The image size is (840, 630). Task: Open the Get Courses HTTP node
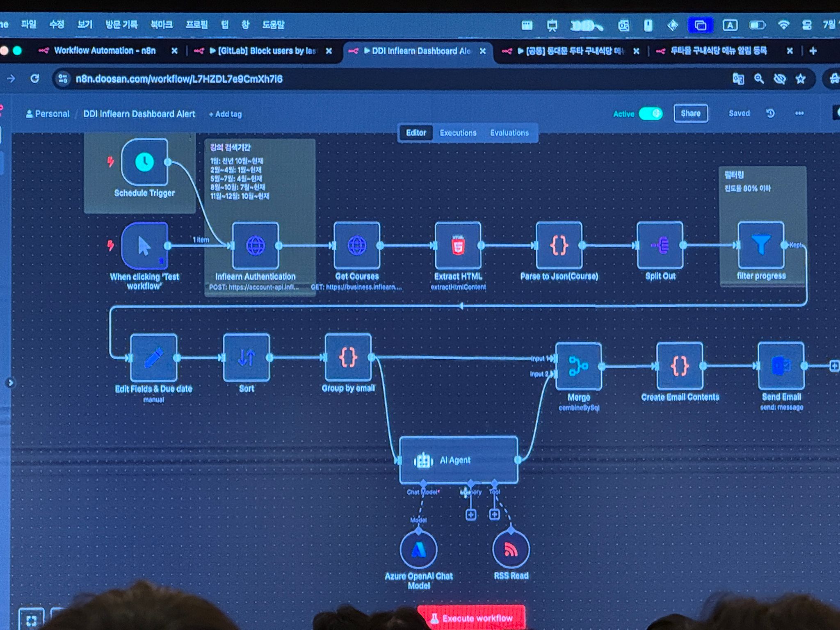[x=357, y=245]
